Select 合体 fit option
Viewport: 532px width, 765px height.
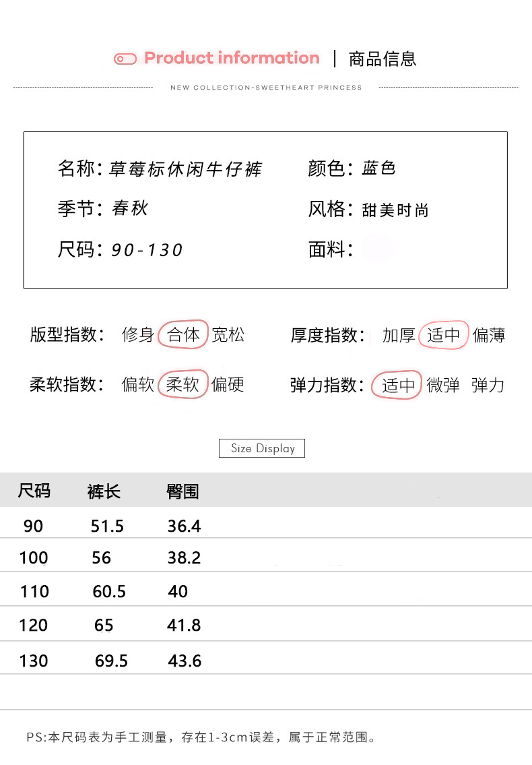pos(183,334)
